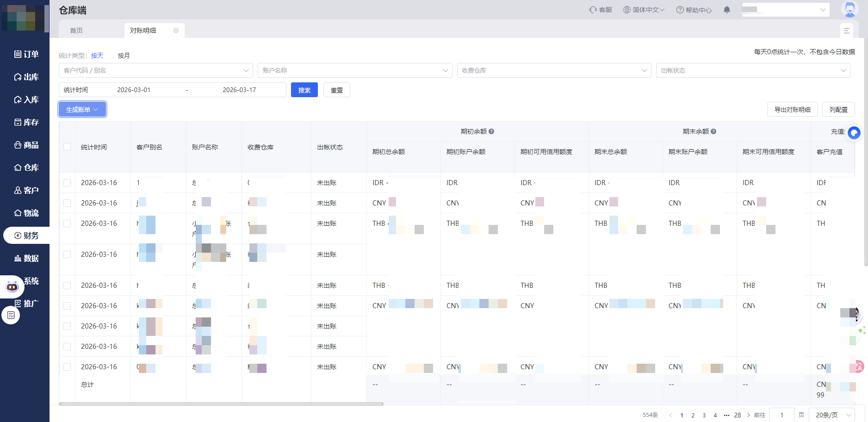The height and width of the screenshot is (422, 868).
Task: Open the tab list menu icon
Action: [846, 31]
